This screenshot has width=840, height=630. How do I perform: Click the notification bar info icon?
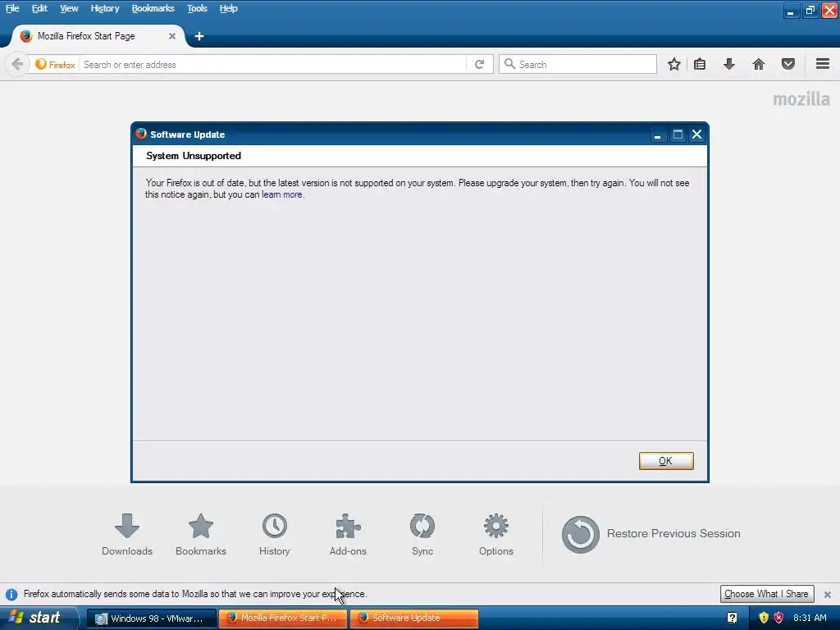tap(11, 595)
